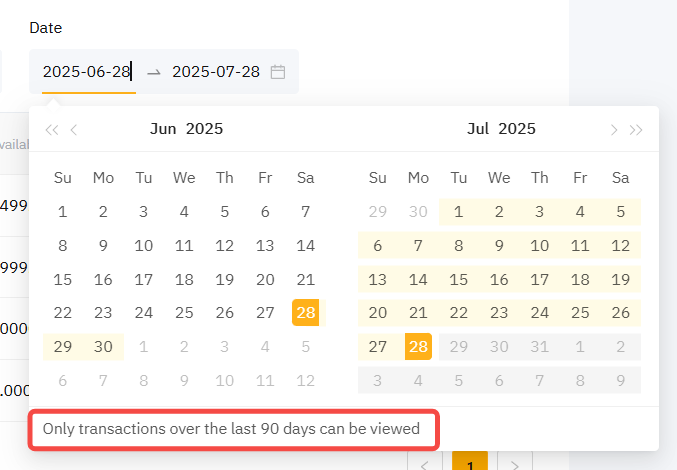
Task: Click the next page pagination arrow
Action: [515, 463]
